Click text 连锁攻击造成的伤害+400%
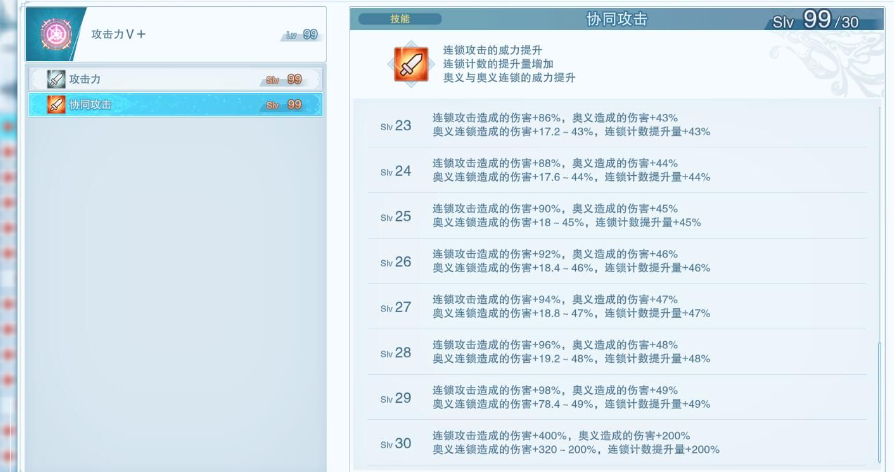The width and height of the screenshot is (894, 472). click(499, 436)
